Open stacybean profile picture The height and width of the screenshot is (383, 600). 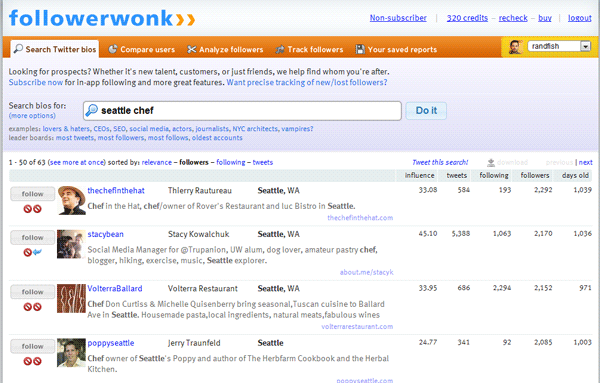tap(71, 244)
